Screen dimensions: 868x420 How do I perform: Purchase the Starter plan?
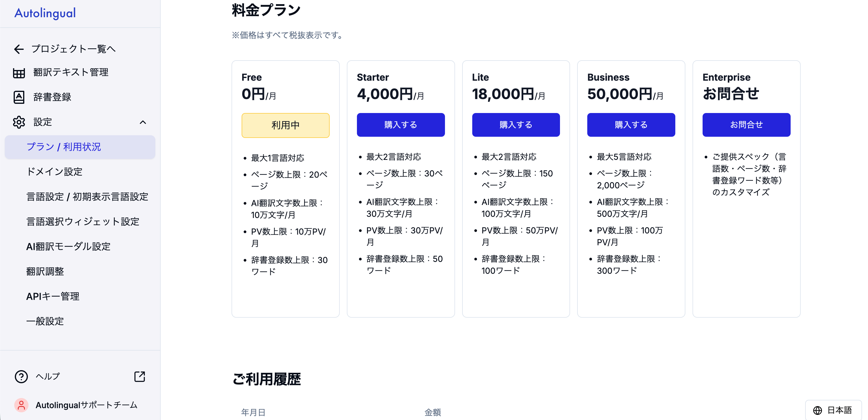[x=401, y=125]
